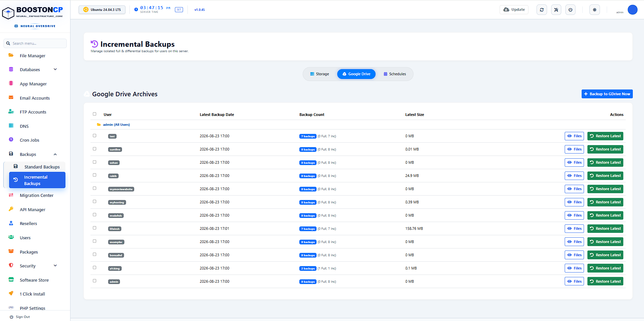
Task: Click the server time clock icon
Action: 136,9
